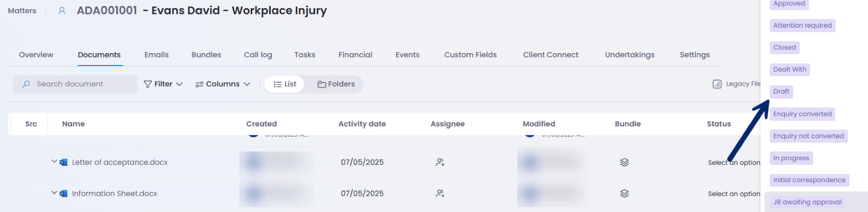Select the Draft status option
Image resolution: width=868 pixels, height=212 pixels.
click(x=781, y=92)
